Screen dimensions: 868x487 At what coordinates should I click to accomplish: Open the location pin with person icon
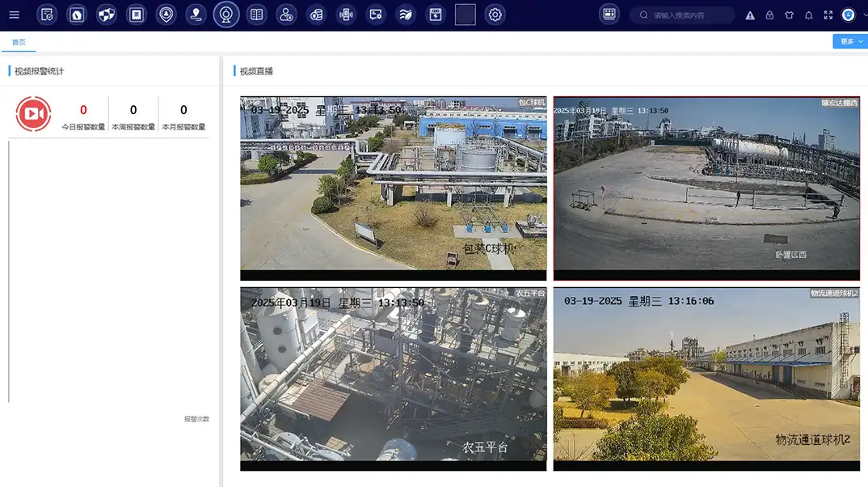166,15
